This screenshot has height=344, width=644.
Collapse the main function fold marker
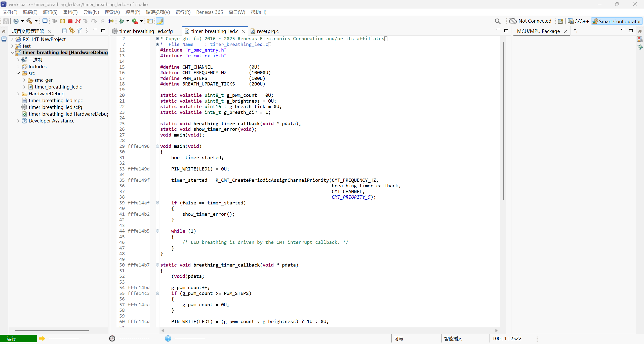tap(157, 146)
